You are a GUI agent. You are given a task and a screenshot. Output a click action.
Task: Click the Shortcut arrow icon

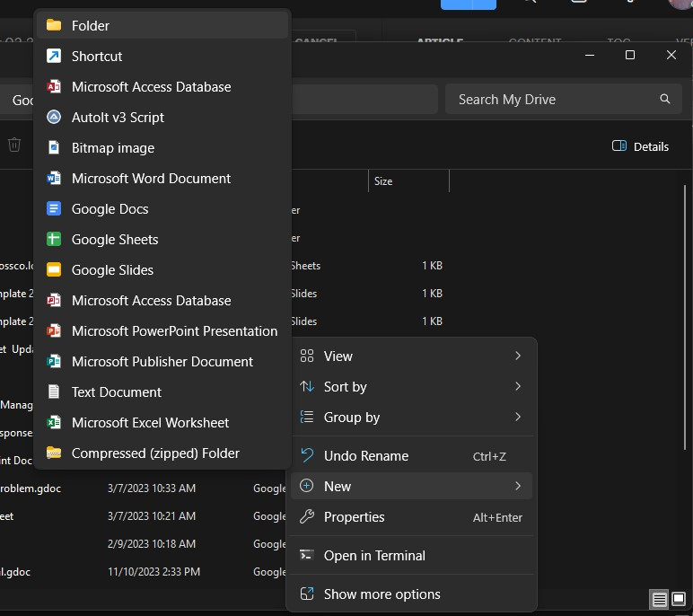click(x=54, y=56)
